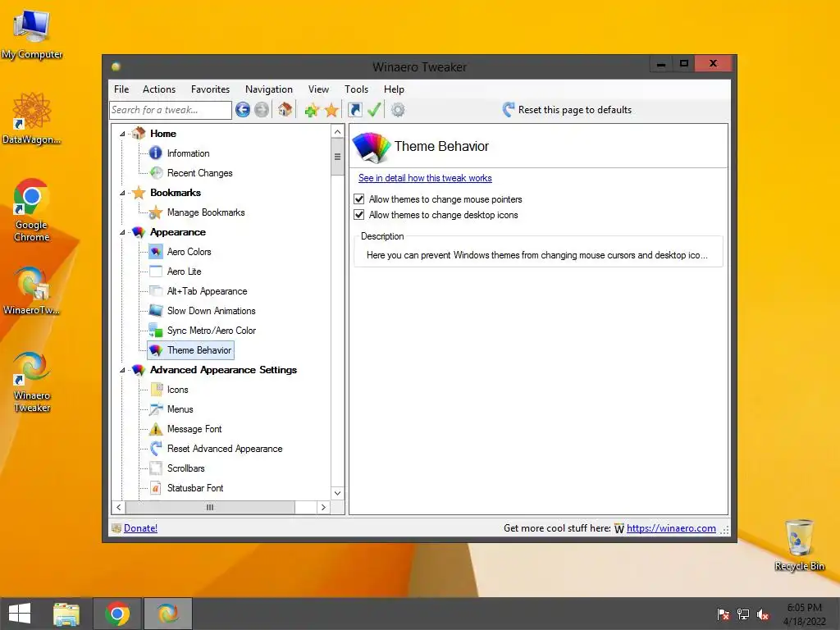Open the File menu

tap(121, 89)
